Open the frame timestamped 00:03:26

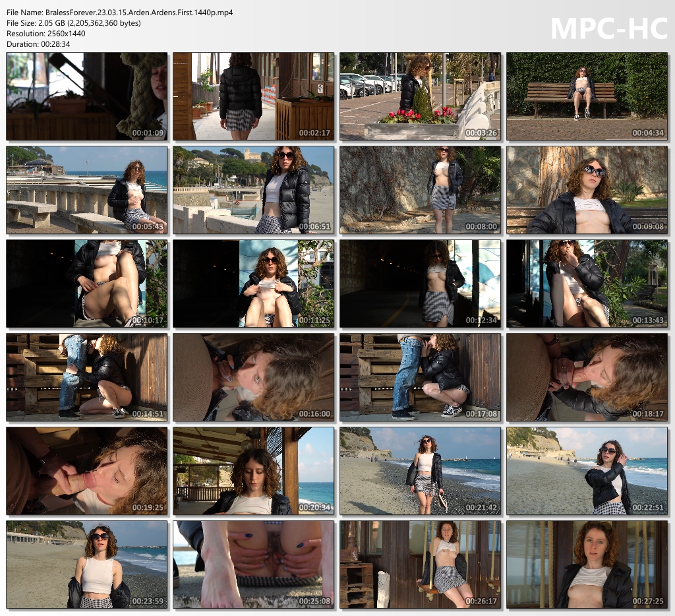pos(420,96)
